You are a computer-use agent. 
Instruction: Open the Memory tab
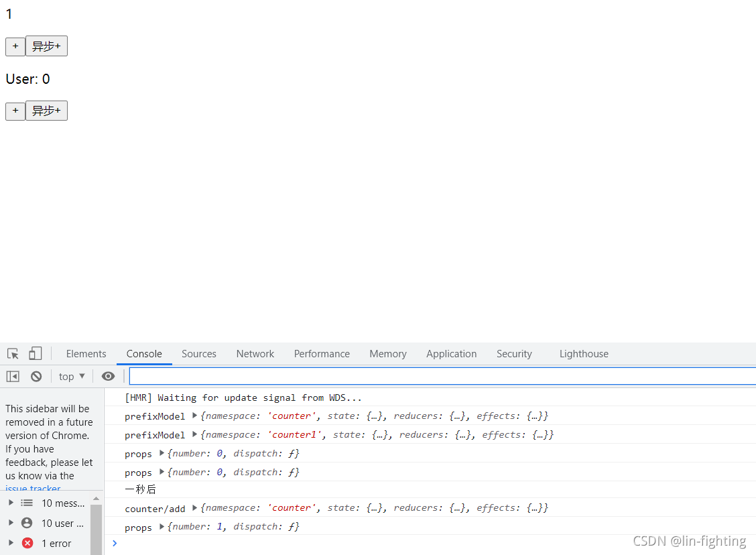pyautogui.click(x=387, y=353)
